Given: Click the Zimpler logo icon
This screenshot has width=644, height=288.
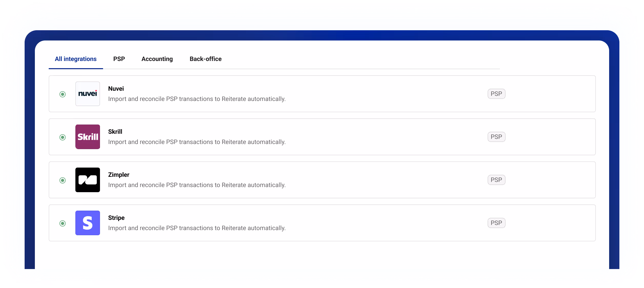Looking at the screenshot, I should coord(87,180).
